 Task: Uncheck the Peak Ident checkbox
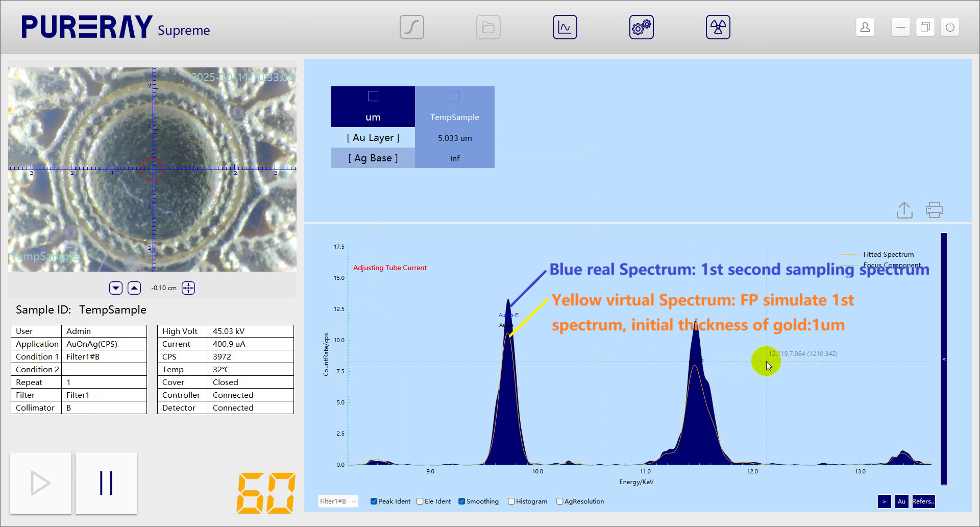[374, 501]
